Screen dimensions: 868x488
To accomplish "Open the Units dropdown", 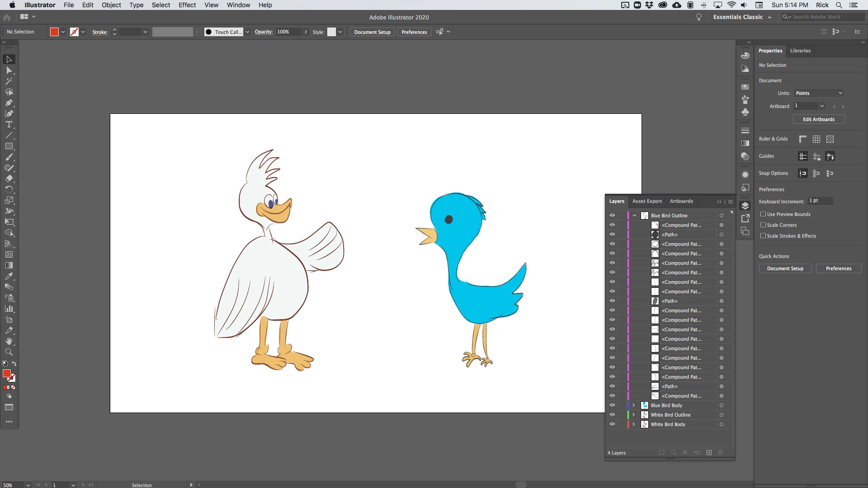I will tap(819, 93).
